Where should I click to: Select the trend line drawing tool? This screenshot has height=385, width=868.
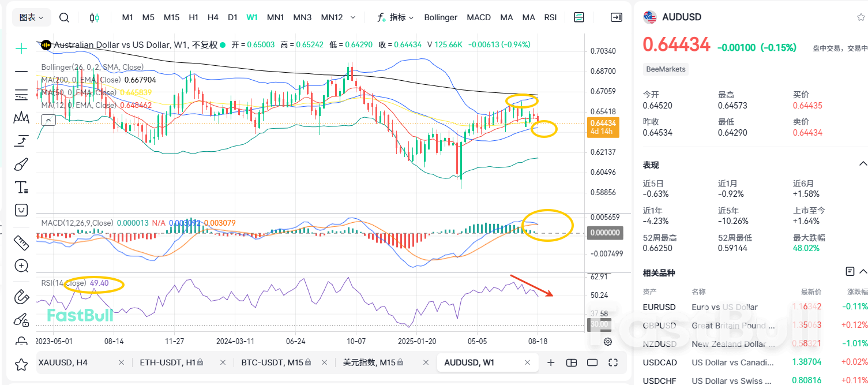pyautogui.click(x=21, y=72)
